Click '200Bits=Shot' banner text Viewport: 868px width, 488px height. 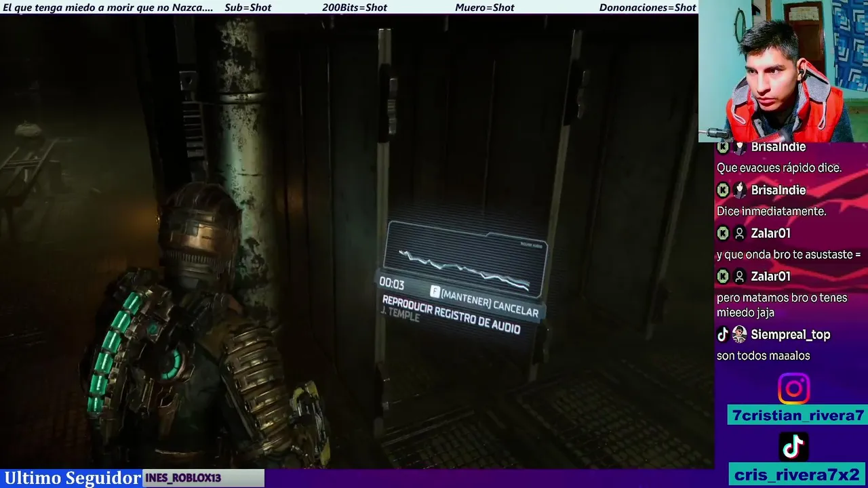355,7
